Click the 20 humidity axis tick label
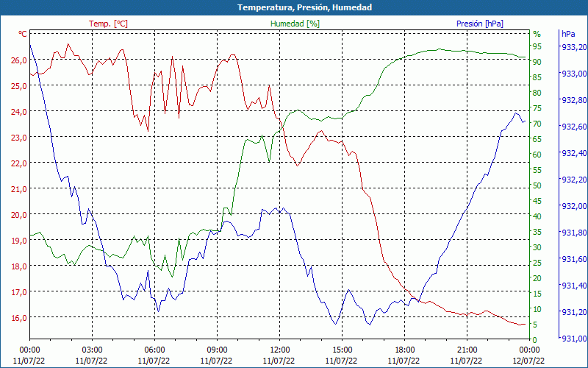The image size is (588, 368). point(537,278)
